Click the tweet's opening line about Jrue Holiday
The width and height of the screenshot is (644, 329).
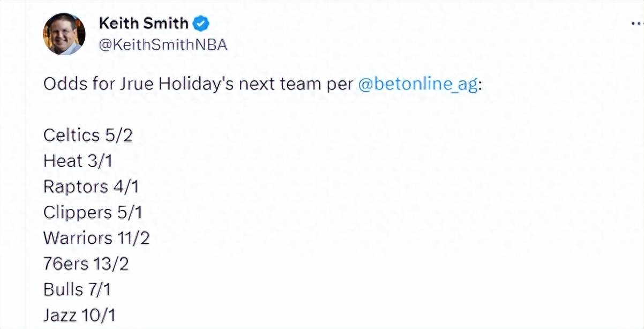(263, 85)
